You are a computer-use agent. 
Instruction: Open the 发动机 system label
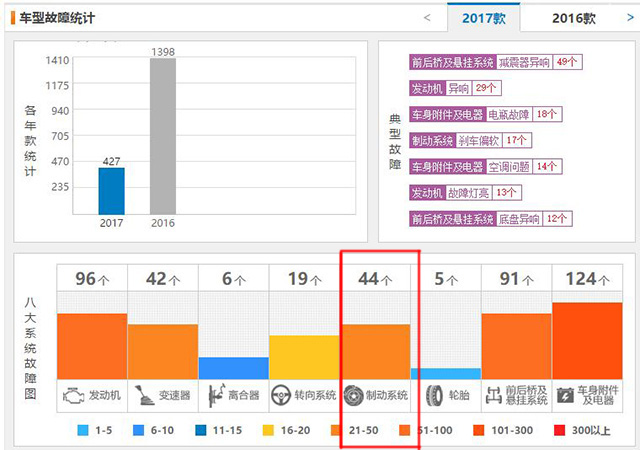point(105,395)
